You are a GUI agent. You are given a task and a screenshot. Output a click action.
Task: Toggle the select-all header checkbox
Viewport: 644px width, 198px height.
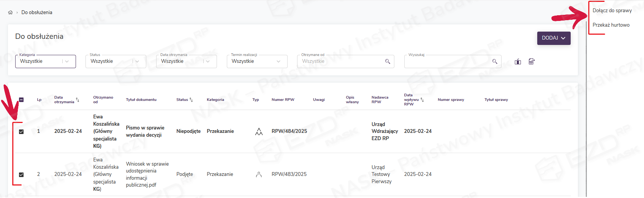(x=21, y=100)
